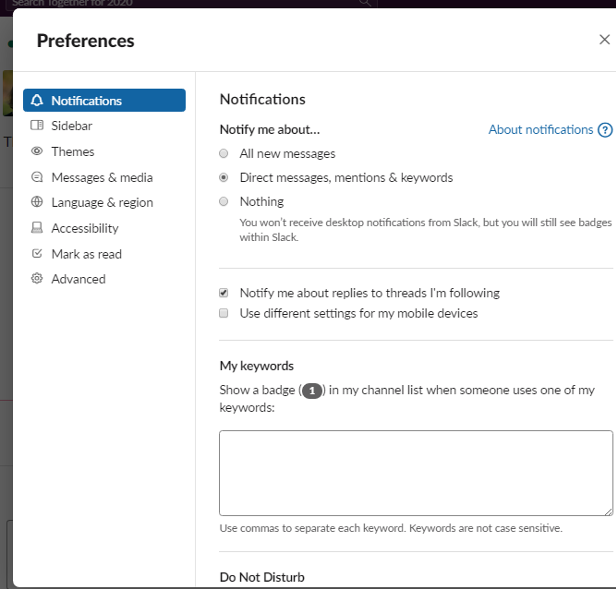
Task: Click the Mark as read check icon
Action: tap(37, 253)
